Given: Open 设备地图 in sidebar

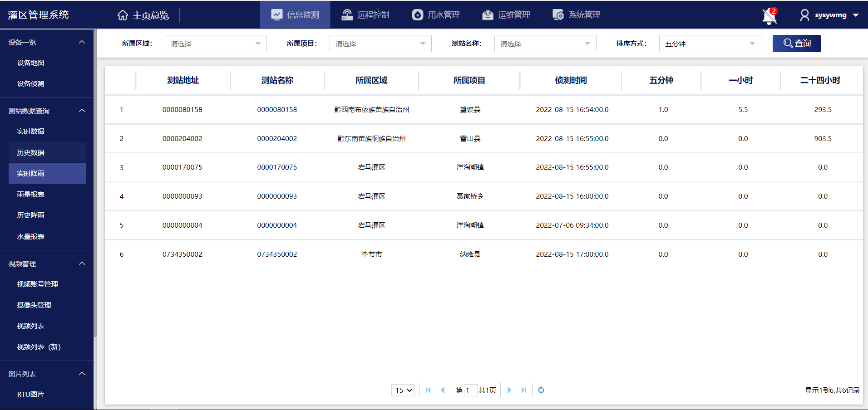Looking at the screenshot, I should point(30,63).
